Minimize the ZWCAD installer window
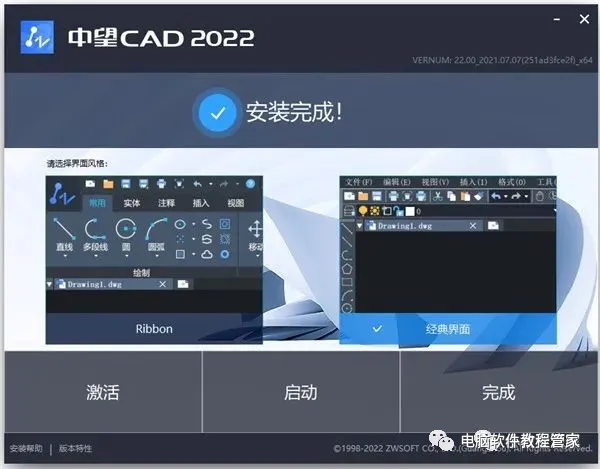This screenshot has height=469, width=600. tap(557, 19)
